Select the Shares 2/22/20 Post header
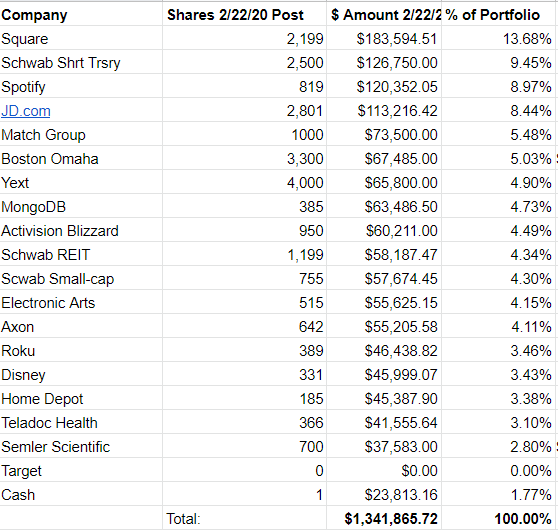This screenshot has height=530, width=558. pos(244,15)
